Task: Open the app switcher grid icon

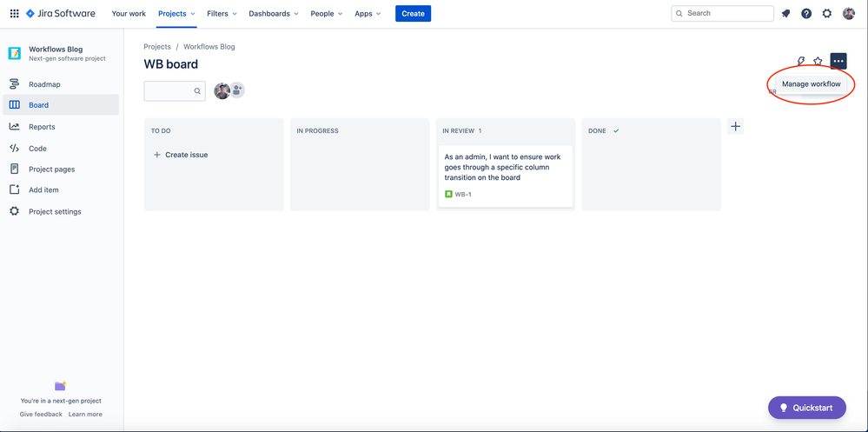Action: point(15,13)
